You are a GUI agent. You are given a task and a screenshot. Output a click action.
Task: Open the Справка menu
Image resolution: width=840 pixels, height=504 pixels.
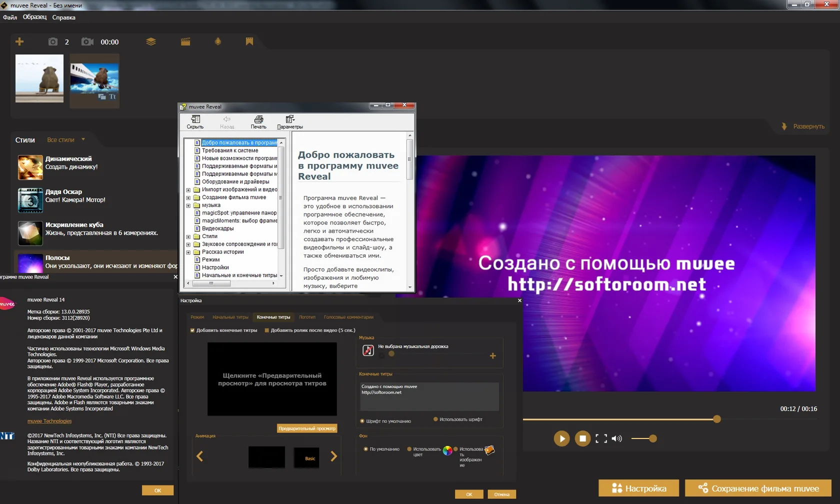tap(63, 17)
